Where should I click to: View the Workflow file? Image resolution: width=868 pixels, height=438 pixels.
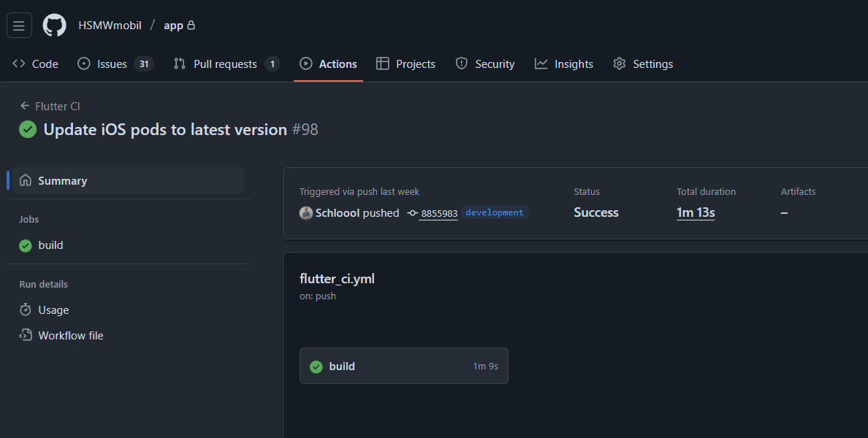point(69,335)
